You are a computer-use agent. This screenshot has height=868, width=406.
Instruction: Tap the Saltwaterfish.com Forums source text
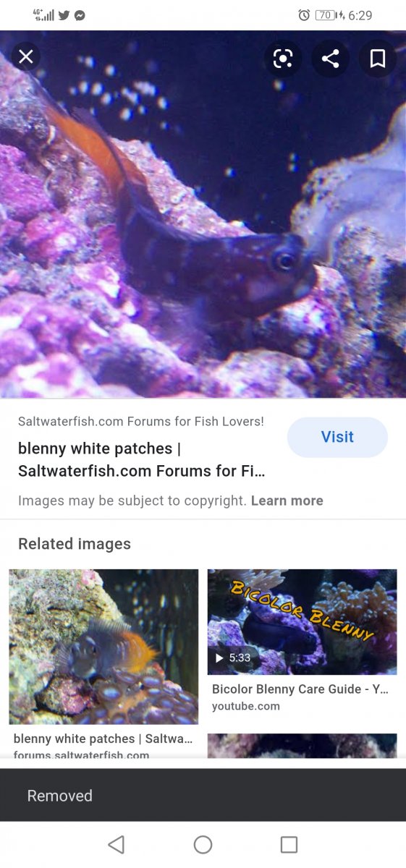coord(141,421)
